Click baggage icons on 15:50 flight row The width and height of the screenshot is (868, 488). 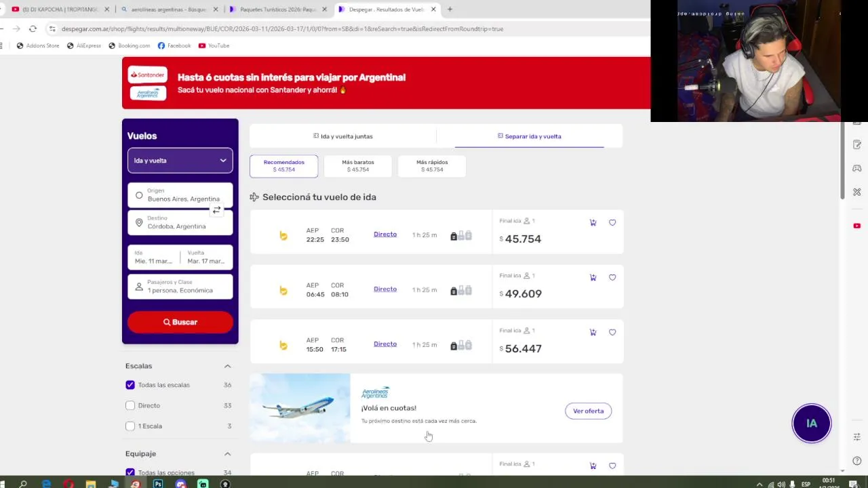click(461, 345)
